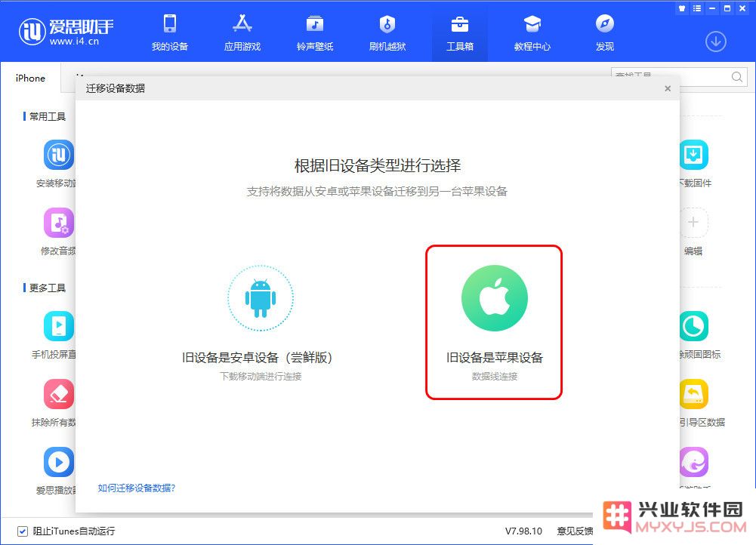The height and width of the screenshot is (545, 756).
Task: Open the download manager arrow icon
Action: pos(715,42)
